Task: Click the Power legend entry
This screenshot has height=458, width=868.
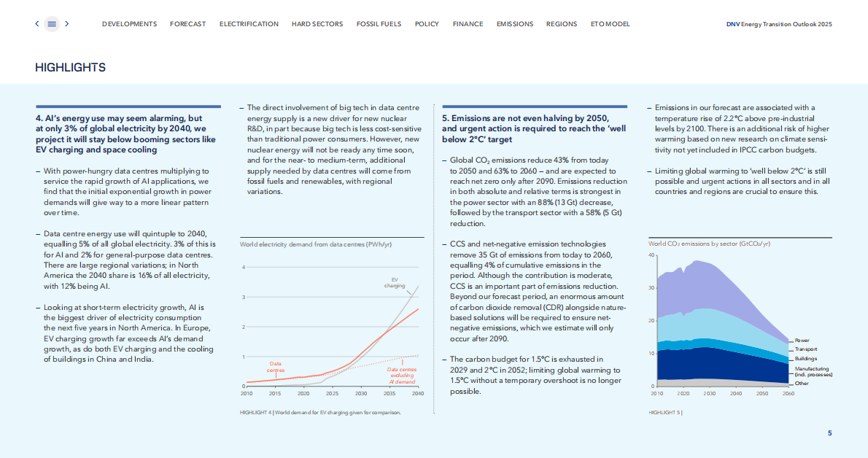Action: (x=802, y=341)
